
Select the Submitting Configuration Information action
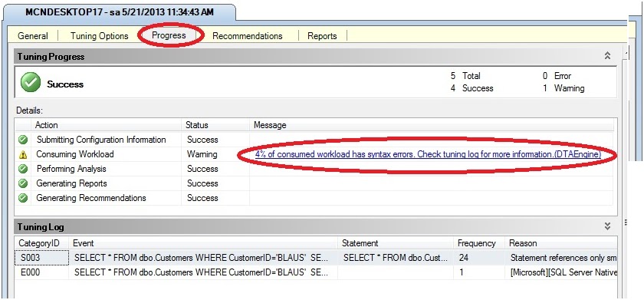101,140
